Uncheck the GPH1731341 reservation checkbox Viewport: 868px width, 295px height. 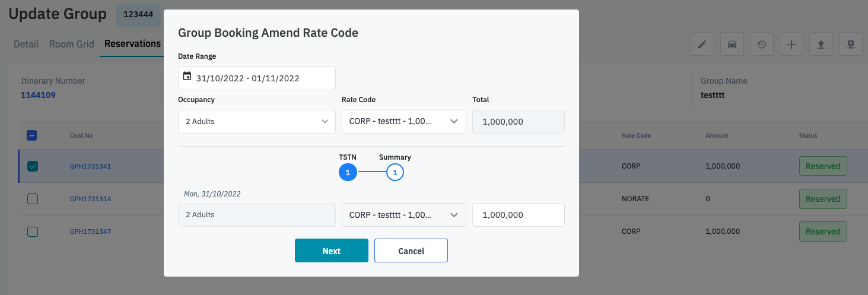coord(33,166)
